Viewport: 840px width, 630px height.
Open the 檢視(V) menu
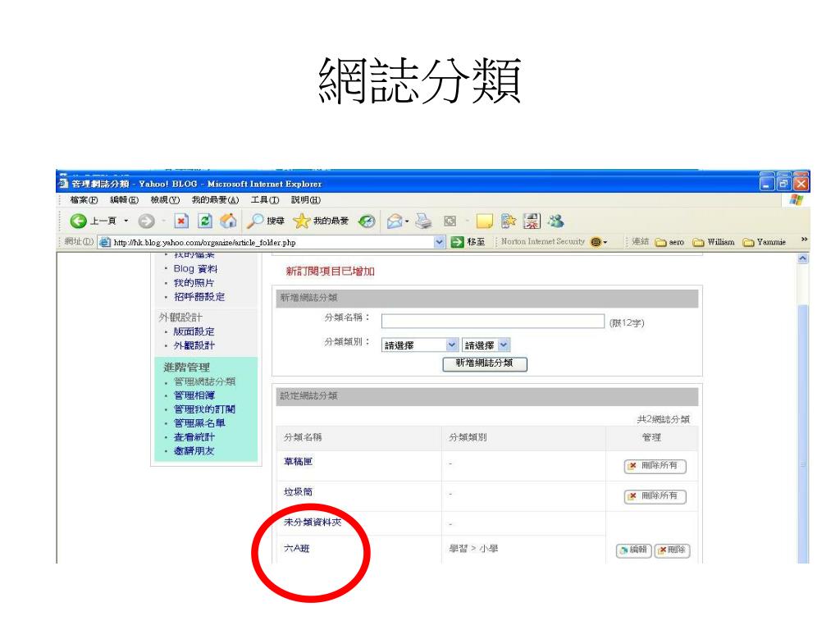[x=165, y=200]
